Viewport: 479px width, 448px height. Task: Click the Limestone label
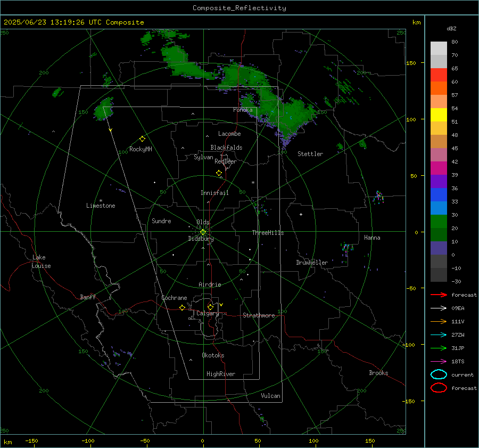pos(101,206)
